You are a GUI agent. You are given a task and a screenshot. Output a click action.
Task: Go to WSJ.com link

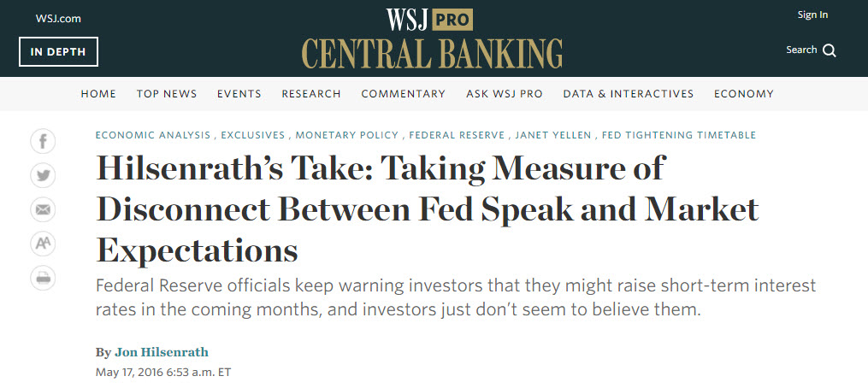click(x=56, y=18)
